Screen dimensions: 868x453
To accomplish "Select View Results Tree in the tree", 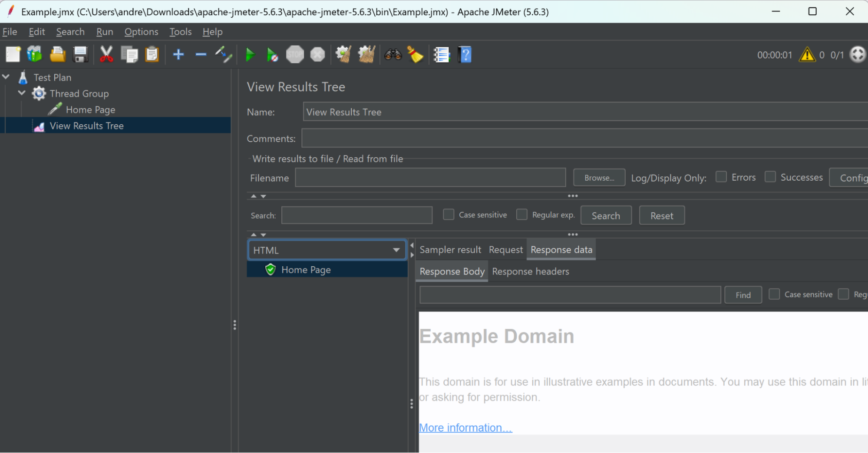I will [x=86, y=126].
